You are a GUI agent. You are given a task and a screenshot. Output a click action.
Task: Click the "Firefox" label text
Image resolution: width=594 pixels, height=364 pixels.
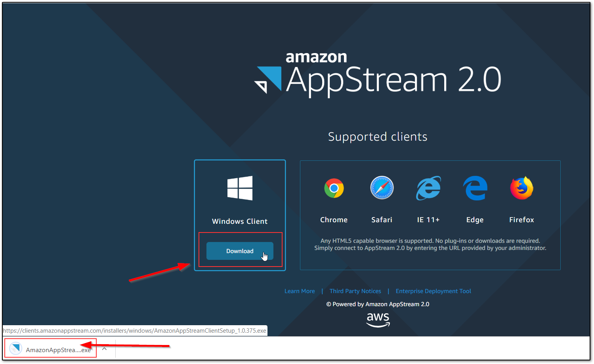521,220
